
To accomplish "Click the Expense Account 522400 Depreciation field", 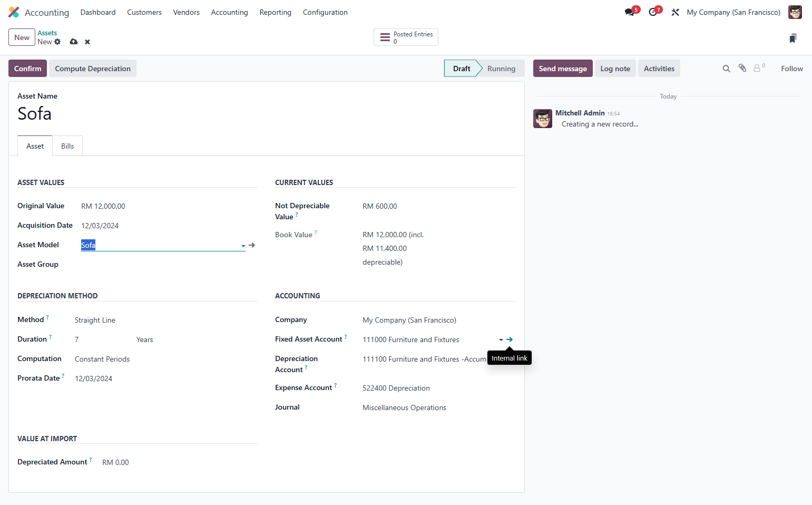I will click(438, 388).
